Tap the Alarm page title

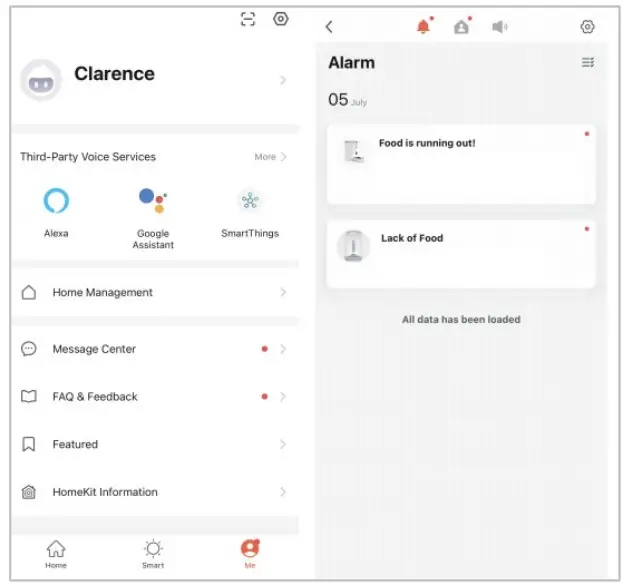point(351,63)
